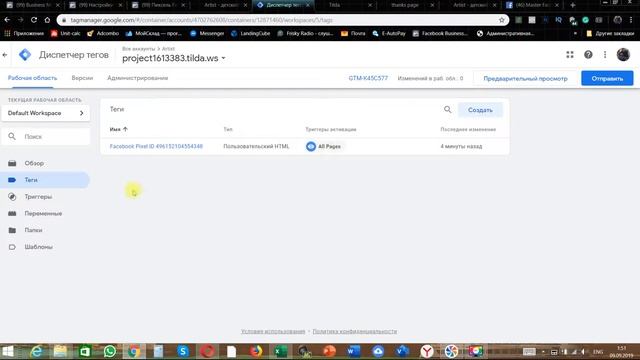Expand the Default Workspace selector
Viewport: 640px width, 360px height.
[x=46, y=113]
